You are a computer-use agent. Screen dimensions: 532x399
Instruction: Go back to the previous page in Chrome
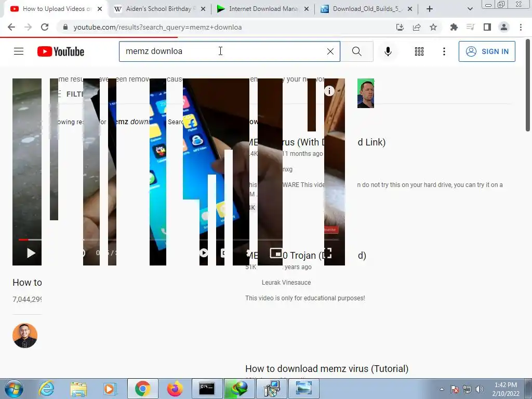pyautogui.click(x=11, y=27)
